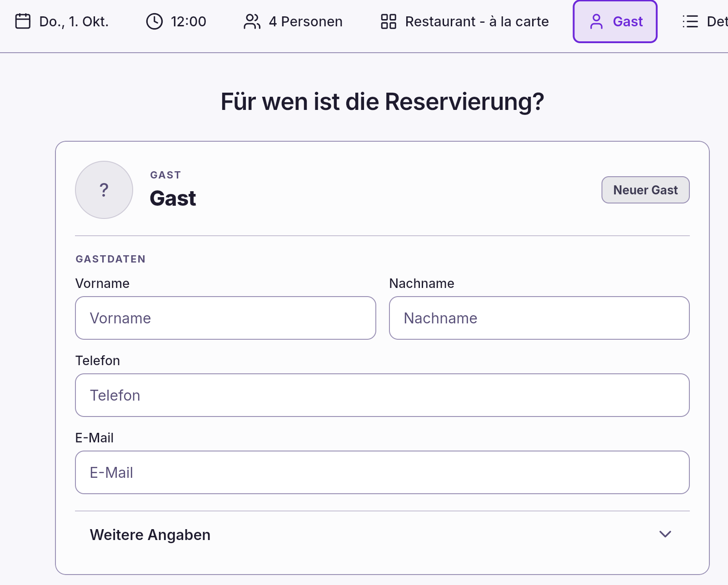
Task: Click the Weitere Angaben label
Action: click(x=150, y=535)
